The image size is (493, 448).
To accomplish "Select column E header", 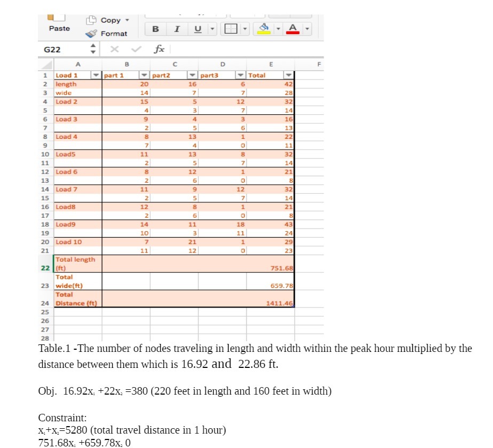I will [x=271, y=64].
